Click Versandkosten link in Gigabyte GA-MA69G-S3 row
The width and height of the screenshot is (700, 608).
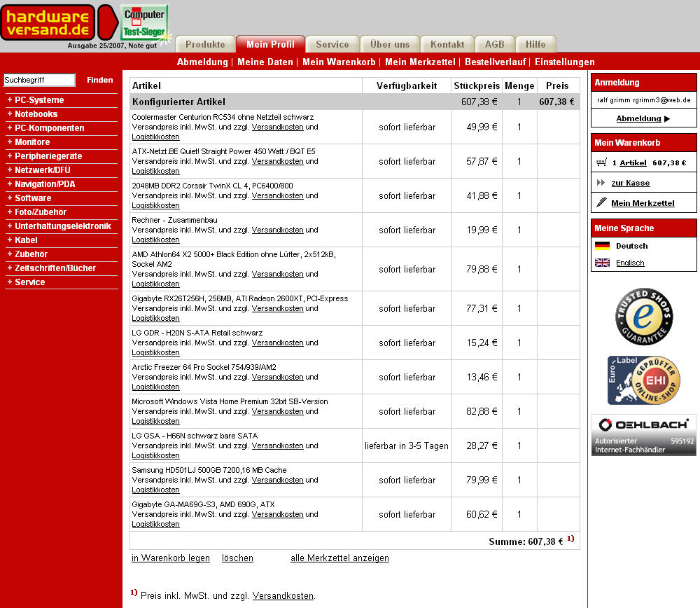[x=278, y=514]
